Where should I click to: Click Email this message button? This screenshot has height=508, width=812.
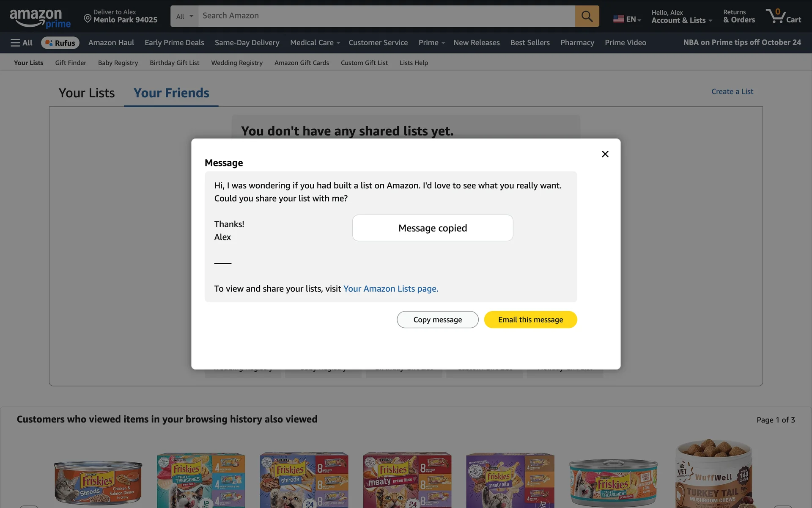click(530, 320)
